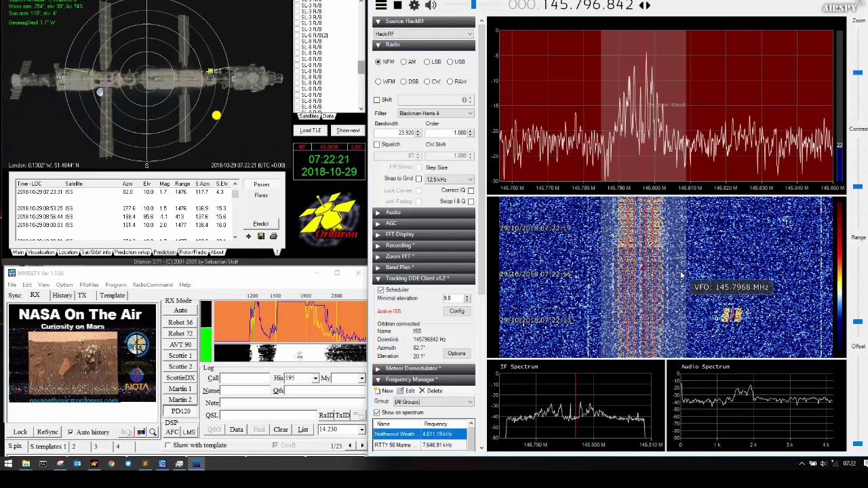The width and height of the screenshot is (868, 488).
Task: Stop the SDR# radio playback
Action: [397, 5]
